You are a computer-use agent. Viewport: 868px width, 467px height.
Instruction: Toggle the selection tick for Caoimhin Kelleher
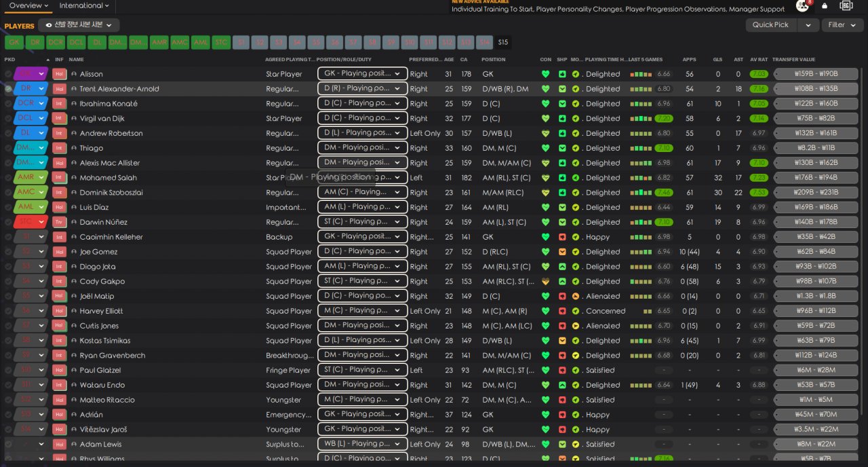click(8, 237)
